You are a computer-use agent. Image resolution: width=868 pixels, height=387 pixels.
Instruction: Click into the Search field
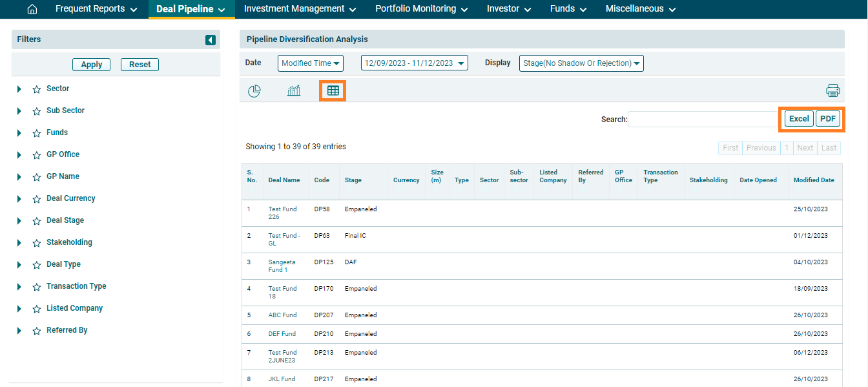[x=704, y=119]
